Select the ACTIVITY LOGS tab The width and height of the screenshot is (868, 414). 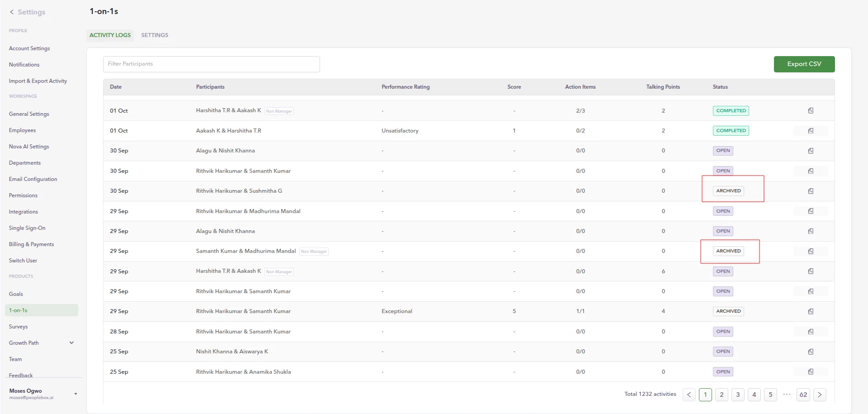point(110,35)
